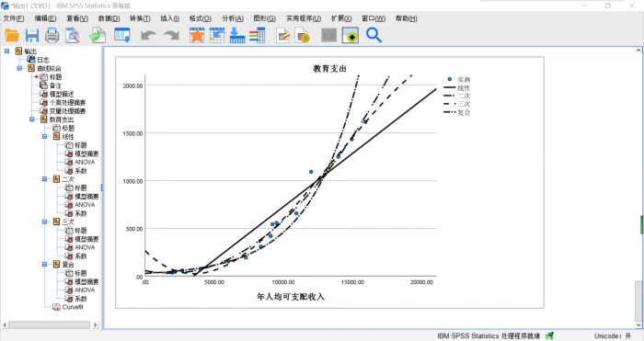Select 变量处理摘要 item in outline
Screen dimensions: 644x341
pos(68,111)
